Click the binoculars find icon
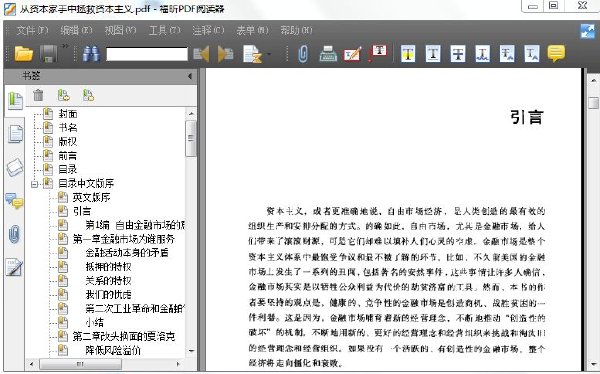 pos(91,54)
